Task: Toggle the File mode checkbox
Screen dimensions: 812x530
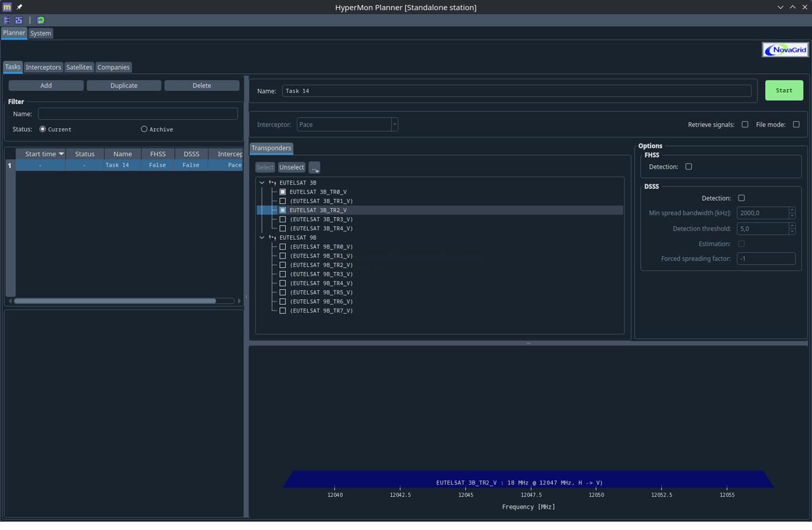Action: pos(796,124)
